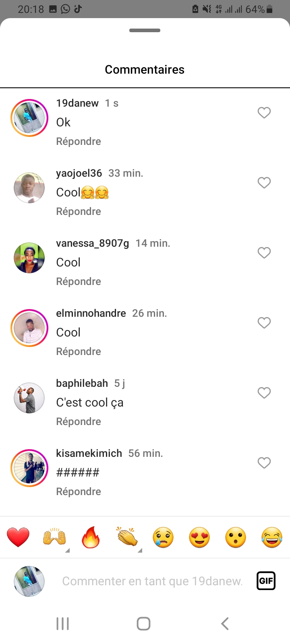The width and height of the screenshot is (290, 644).
Task: Insert the fire emoji
Action: click(91, 537)
